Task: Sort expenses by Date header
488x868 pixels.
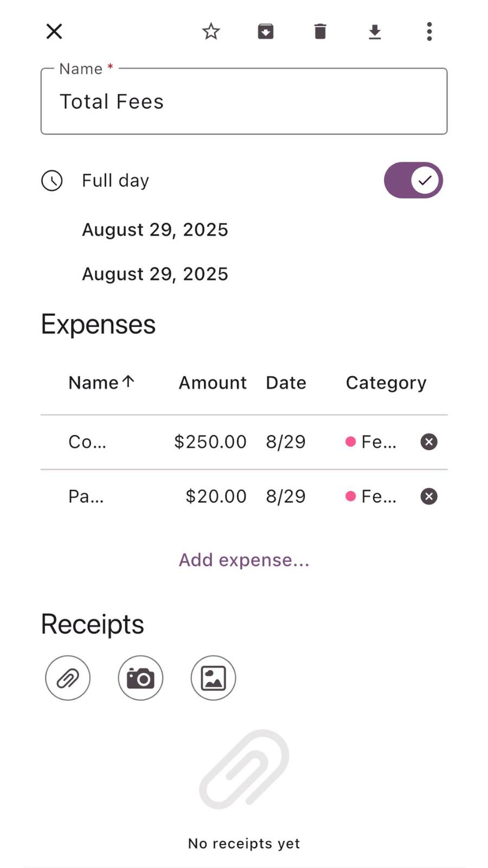Action: [286, 382]
